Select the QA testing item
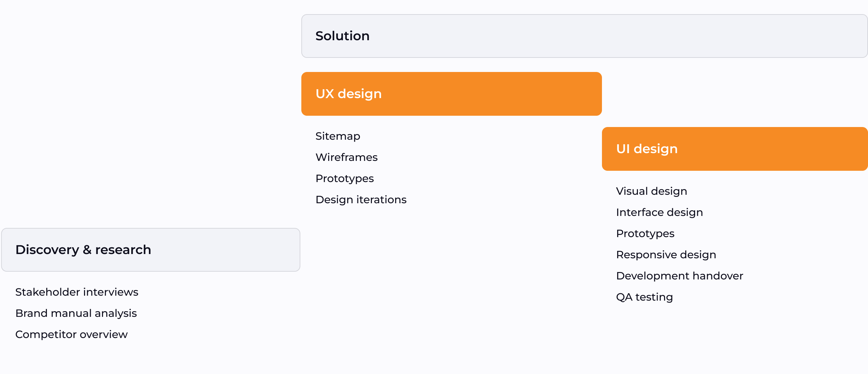868x374 pixels. pyautogui.click(x=644, y=297)
